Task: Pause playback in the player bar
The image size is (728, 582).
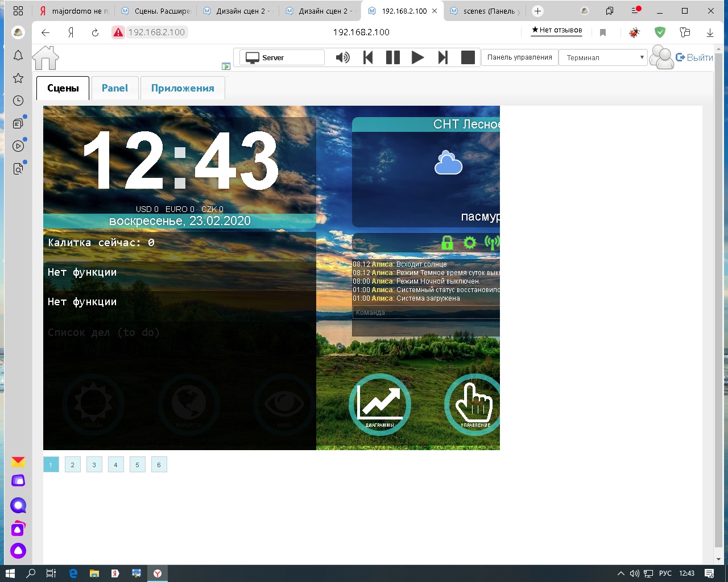Action: (x=393, y=57)
